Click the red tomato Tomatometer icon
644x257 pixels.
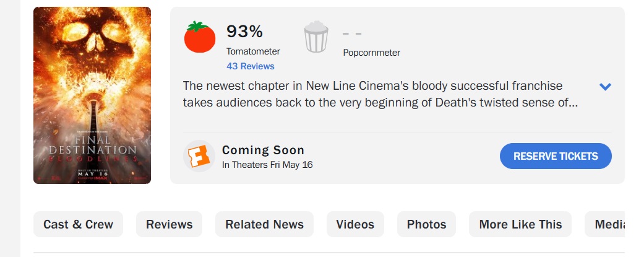coord(200,37)
